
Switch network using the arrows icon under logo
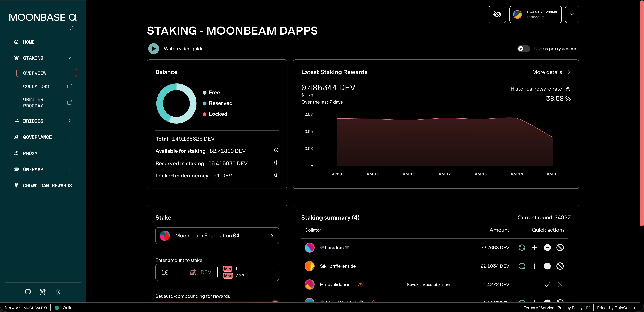72,28
